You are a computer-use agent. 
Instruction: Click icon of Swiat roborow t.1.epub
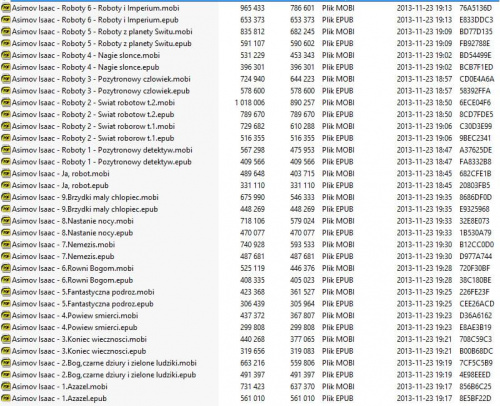(x=5, y=138)
